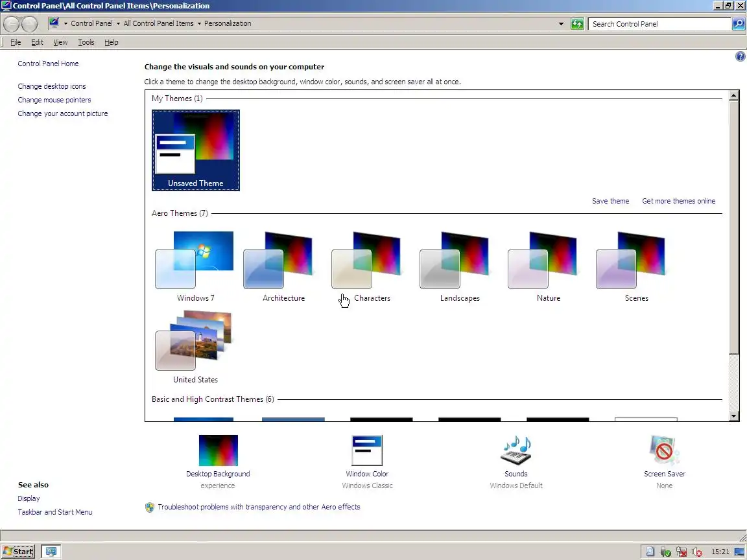Go to Control Panel Home

coord(48,64)
